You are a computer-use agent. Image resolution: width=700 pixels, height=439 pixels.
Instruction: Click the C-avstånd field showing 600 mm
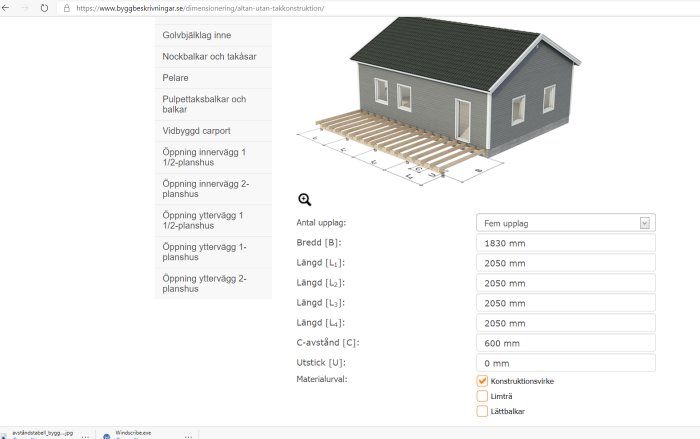pos(566,343)
